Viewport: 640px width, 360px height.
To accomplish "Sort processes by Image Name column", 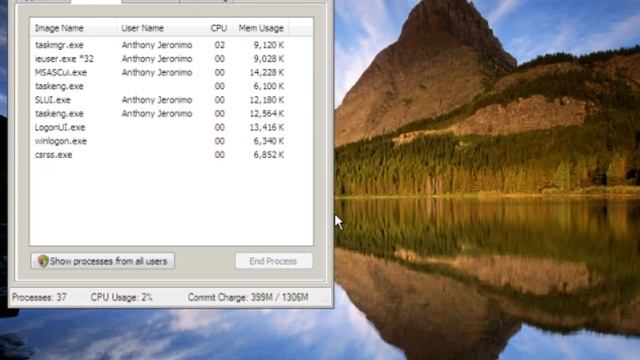I will tap(73, 28).
